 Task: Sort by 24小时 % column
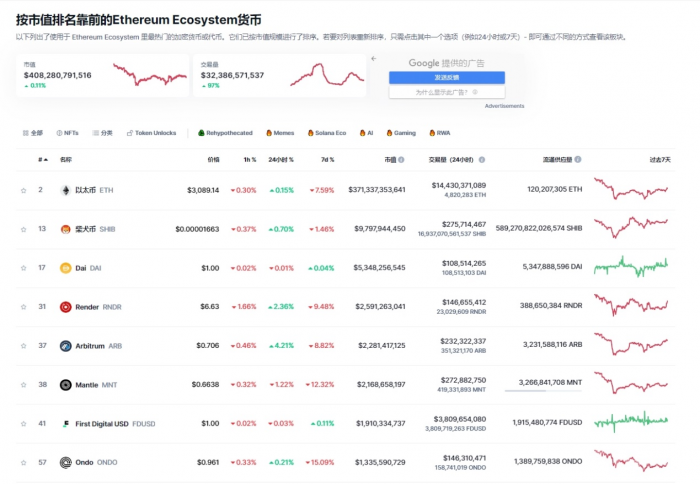pyautogui.click(x=281, y=160)
